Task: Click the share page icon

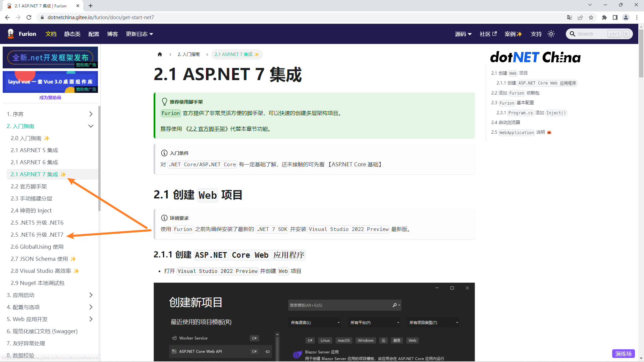Action: [x=580, y=17]
